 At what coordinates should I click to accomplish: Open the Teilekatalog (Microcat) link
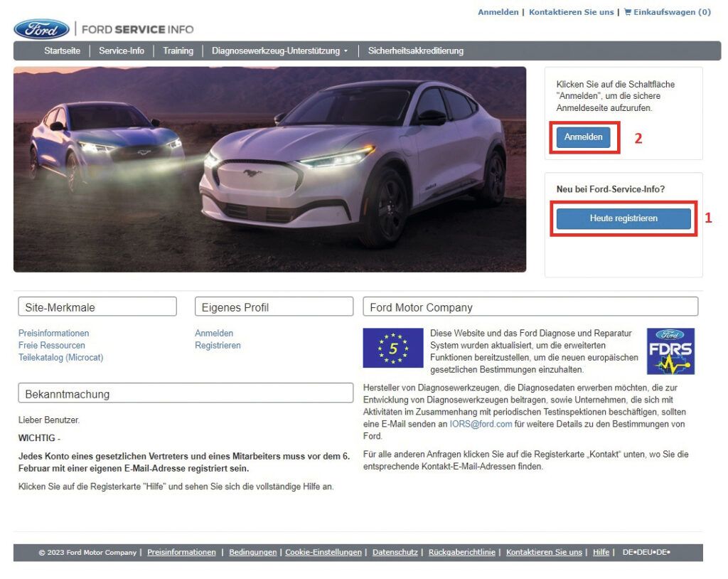tap(63, 356)
